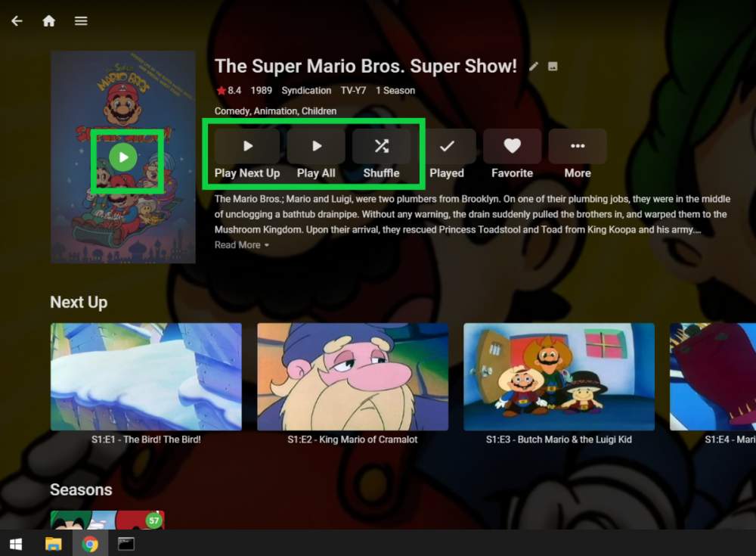Toggle played status via the heart icon
Screen dimensions: 756x556
pyautogui.click(x=512, y=146)
